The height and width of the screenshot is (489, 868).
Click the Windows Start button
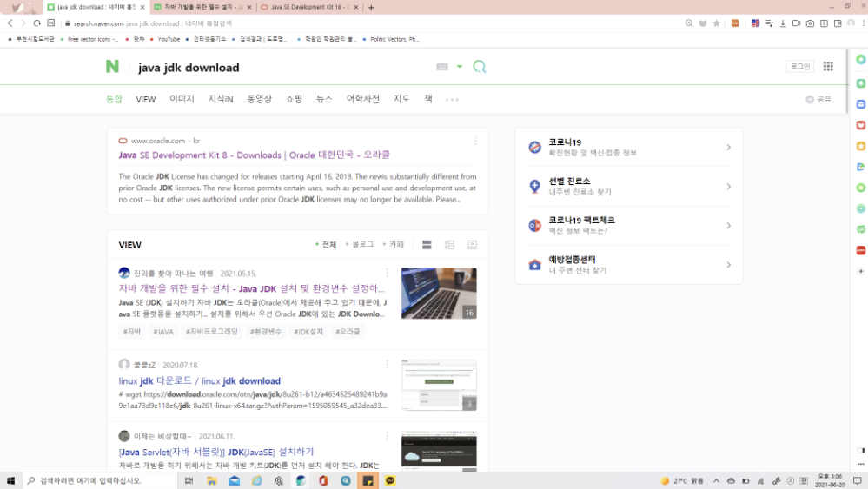(10, 480)
